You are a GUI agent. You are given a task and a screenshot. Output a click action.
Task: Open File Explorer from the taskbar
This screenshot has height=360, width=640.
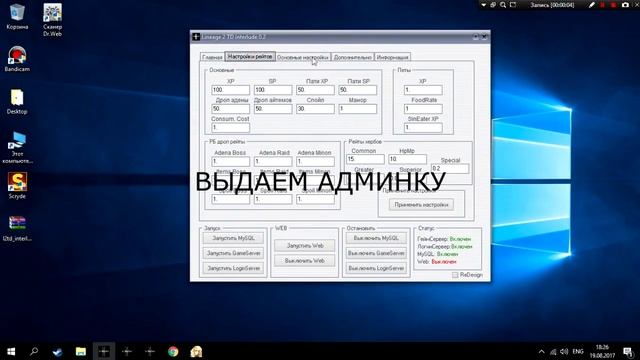pos(80,351)
